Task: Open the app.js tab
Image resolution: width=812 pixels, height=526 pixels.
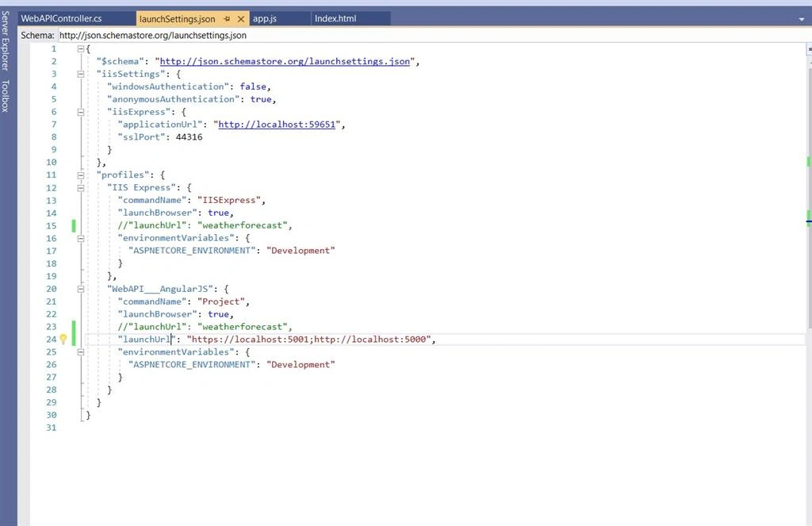Action: point(265,19)
